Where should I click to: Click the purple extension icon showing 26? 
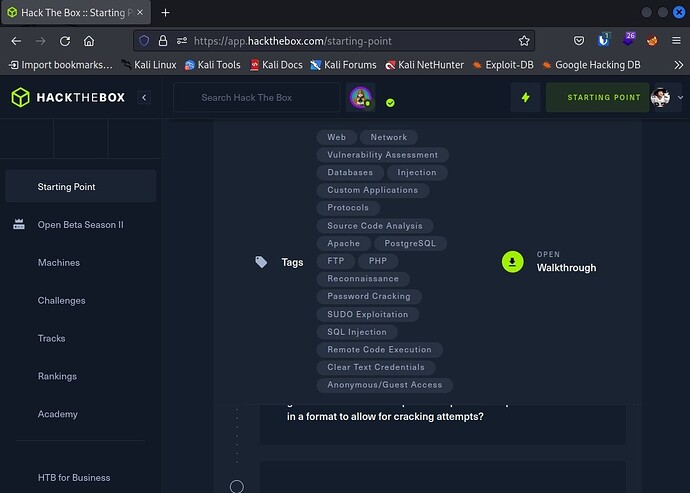(629, 39)
